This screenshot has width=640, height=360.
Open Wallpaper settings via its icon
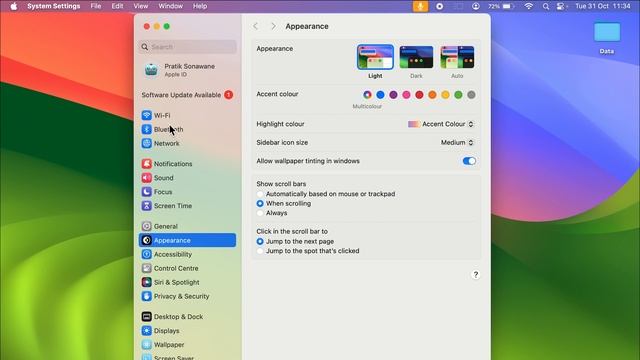pyautogui.click(x=147, y=344)
